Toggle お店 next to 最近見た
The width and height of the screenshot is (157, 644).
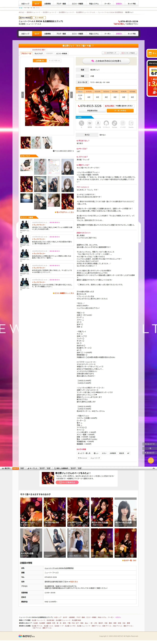(22, 468)
